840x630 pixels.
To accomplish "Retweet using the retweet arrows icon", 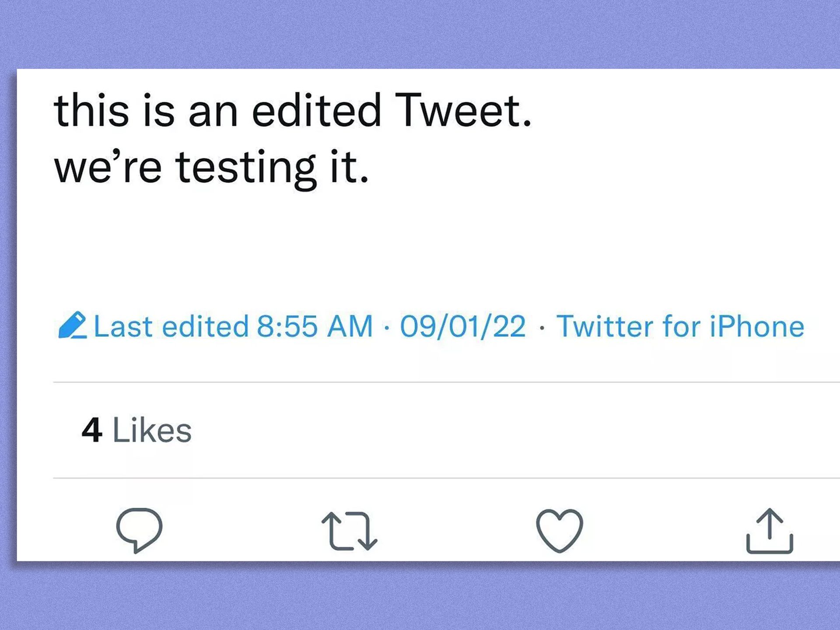I will pos(349,530).
